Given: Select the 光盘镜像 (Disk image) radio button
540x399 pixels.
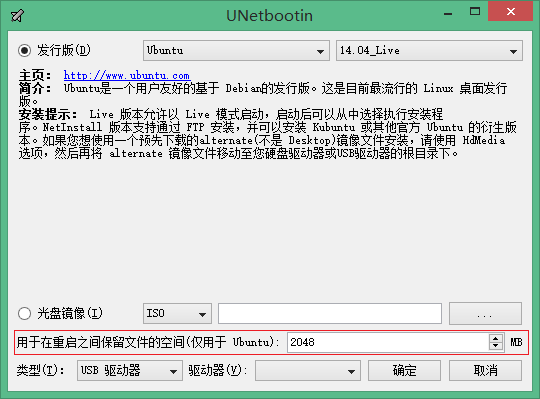Looking at the screenshot, I should pyautogui.click(x=25, y=314).
